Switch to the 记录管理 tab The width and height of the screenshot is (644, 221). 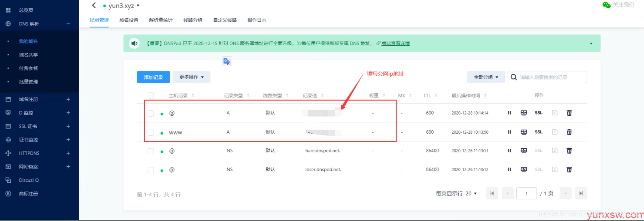click(x=99, y=20)
